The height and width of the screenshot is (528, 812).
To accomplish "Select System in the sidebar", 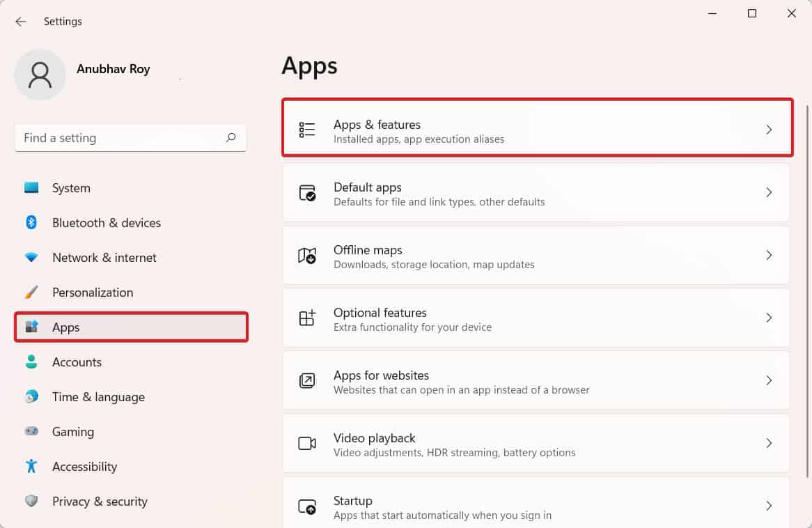I will (70, 188).
